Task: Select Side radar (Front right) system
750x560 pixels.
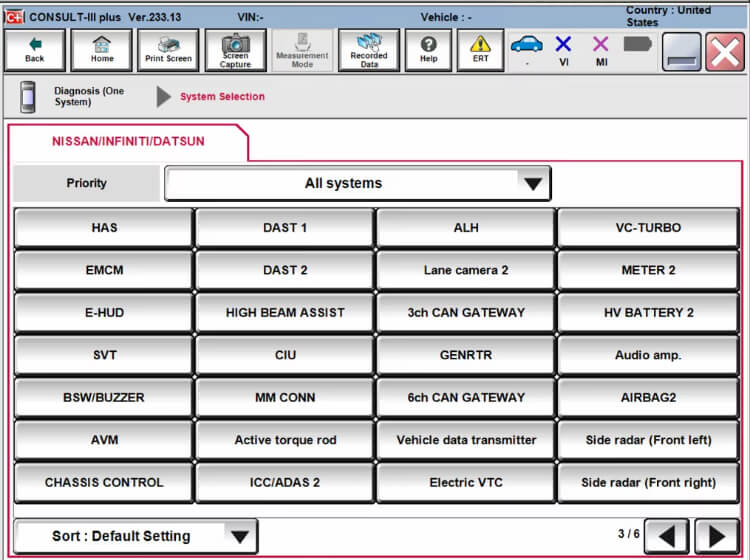Action: [x=648, y=483]
